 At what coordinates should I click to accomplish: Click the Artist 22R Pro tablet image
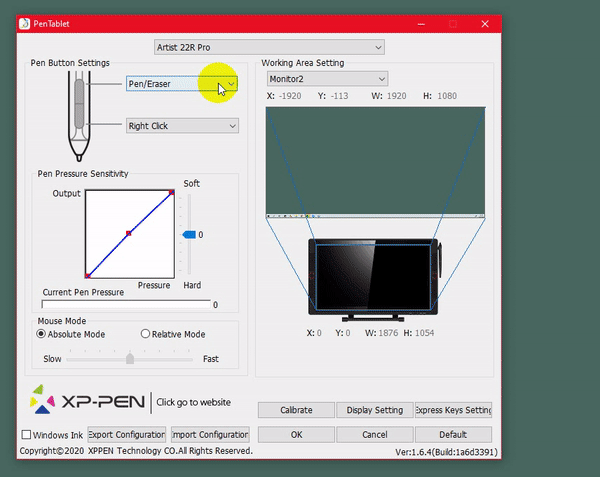click(375, 280)
